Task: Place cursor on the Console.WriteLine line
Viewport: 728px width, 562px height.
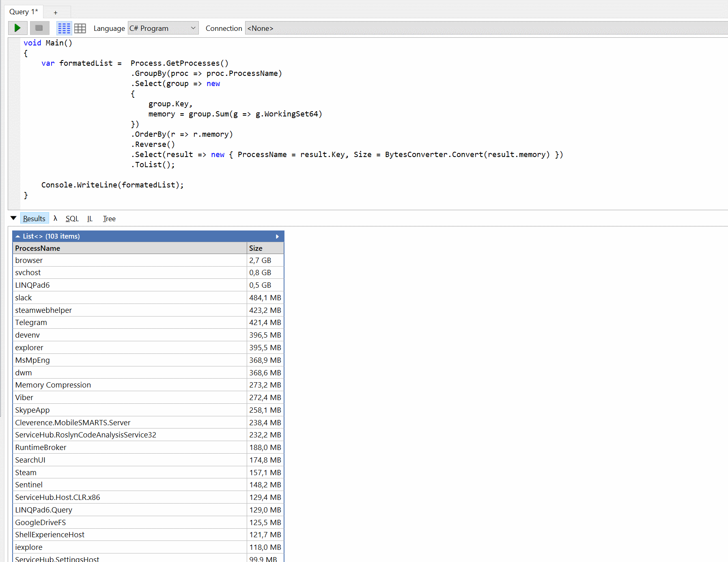Action: pos(112,185)
